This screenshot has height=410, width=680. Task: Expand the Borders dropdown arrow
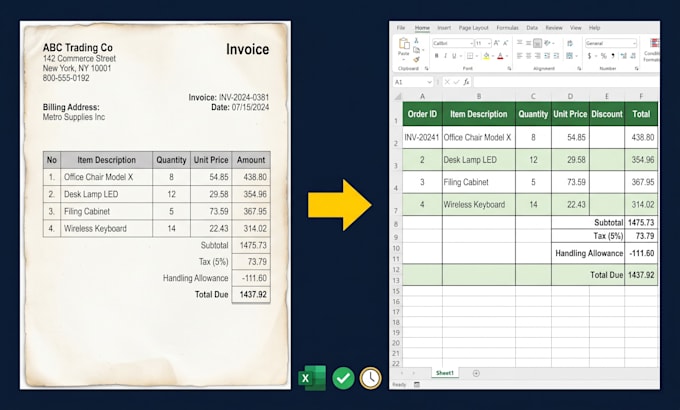[477, 56]
